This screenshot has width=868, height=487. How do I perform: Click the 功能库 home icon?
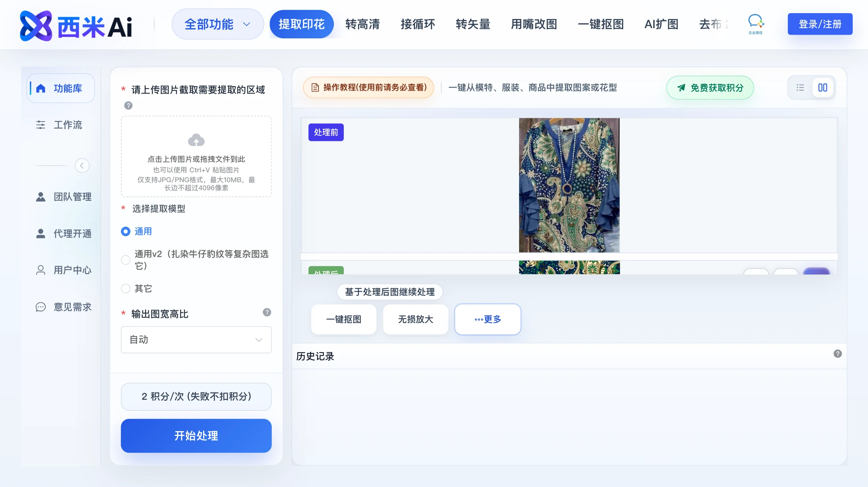pos(41,88)
